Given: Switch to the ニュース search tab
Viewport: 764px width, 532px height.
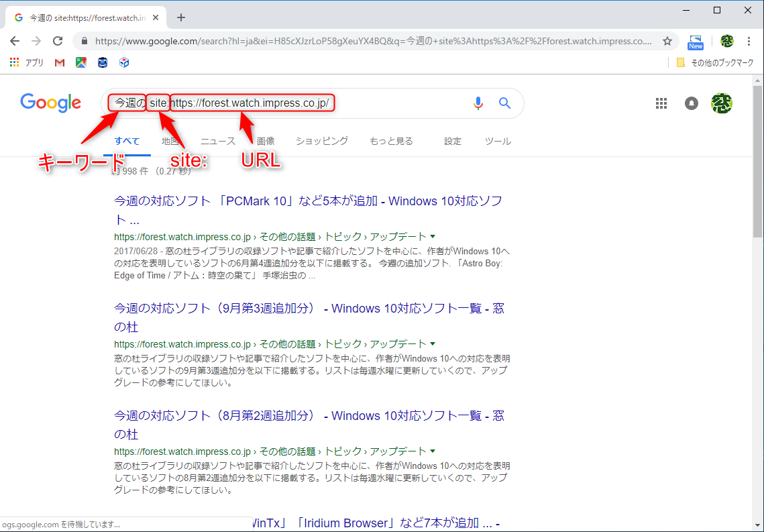Looking at the screenshot, I should click(217, 141).
